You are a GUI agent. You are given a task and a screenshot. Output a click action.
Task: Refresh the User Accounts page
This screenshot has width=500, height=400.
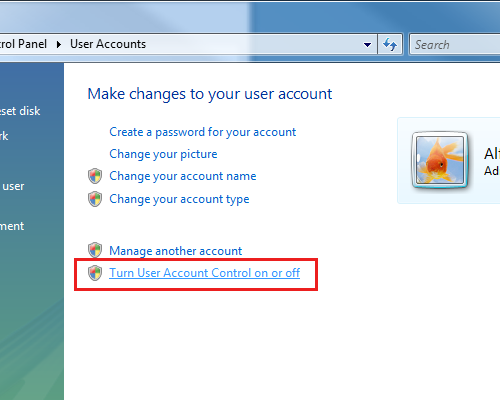tap(390, 44)
